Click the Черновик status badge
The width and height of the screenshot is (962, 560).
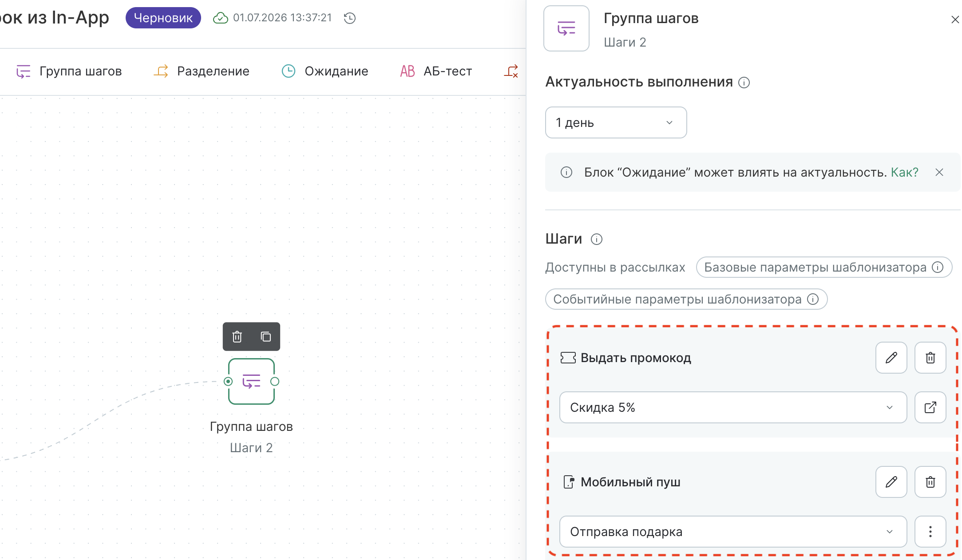coord(163,18)
